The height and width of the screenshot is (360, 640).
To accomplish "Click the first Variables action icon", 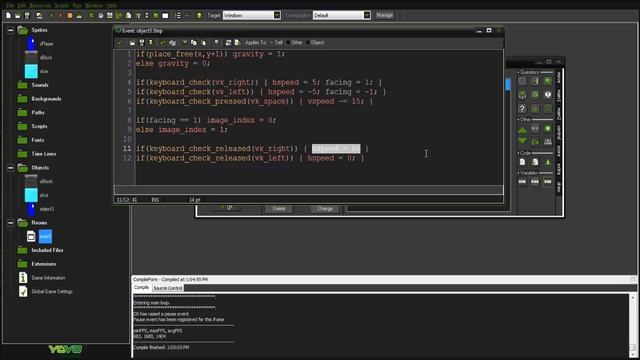I will coord(522,182).
